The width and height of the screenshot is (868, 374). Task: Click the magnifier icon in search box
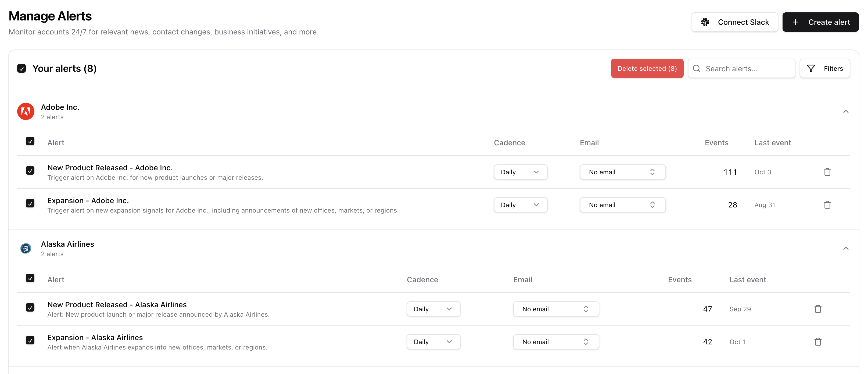point(697,68)
